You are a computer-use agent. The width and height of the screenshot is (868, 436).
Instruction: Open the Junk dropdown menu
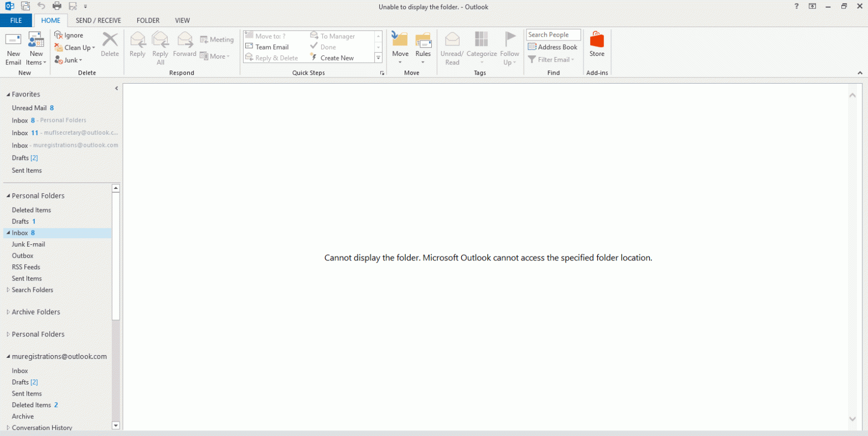click(69, 60)
